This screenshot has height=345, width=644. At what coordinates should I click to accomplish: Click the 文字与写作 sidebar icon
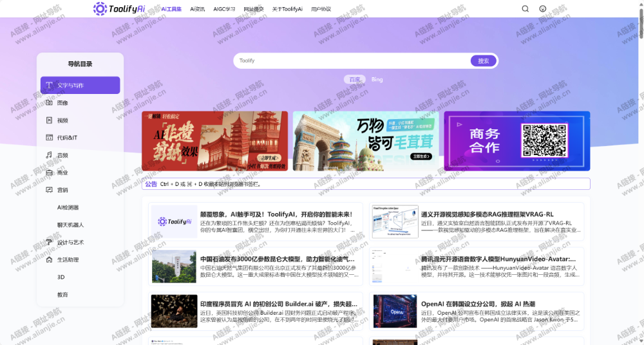[x=50, y=86]
